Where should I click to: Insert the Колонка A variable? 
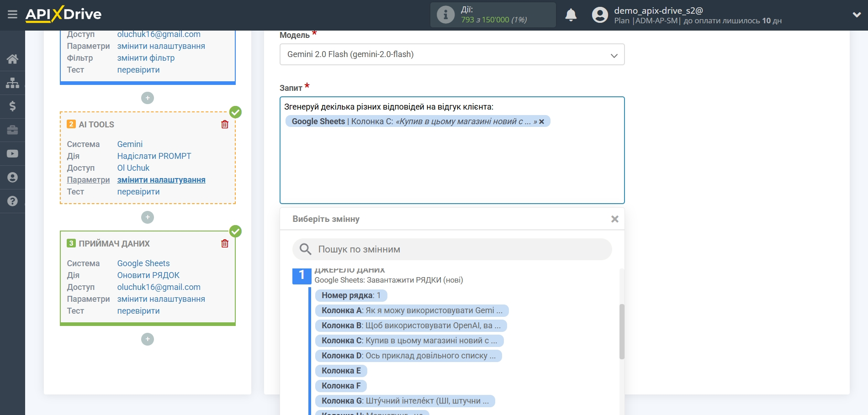[412, 310]
